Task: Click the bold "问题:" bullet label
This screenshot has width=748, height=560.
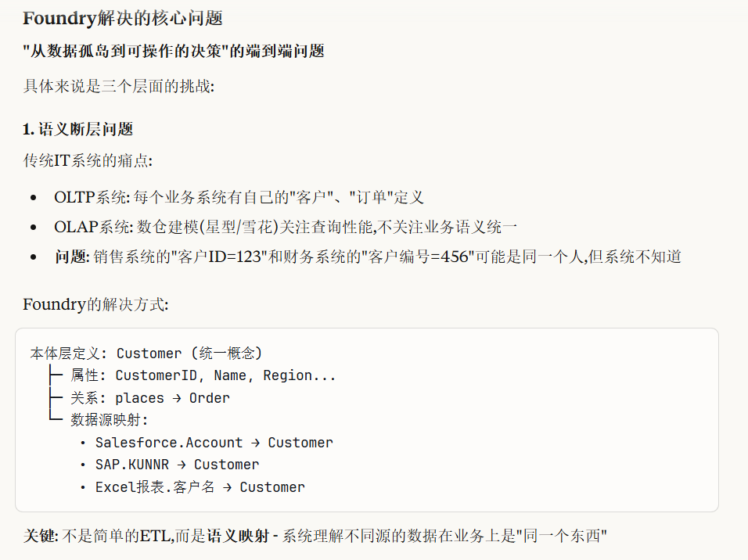Action: pos(72,257)
